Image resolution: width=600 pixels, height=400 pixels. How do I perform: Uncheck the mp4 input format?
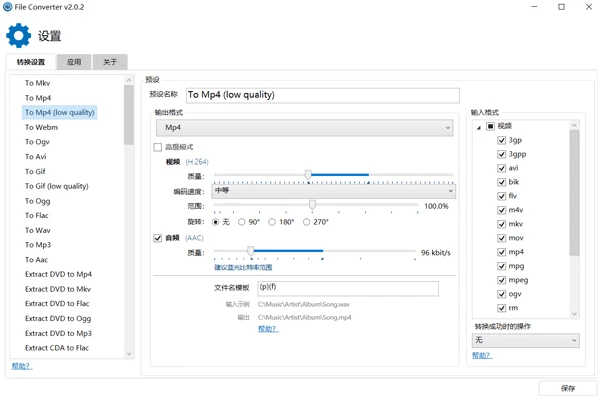(x=502, y=252)
